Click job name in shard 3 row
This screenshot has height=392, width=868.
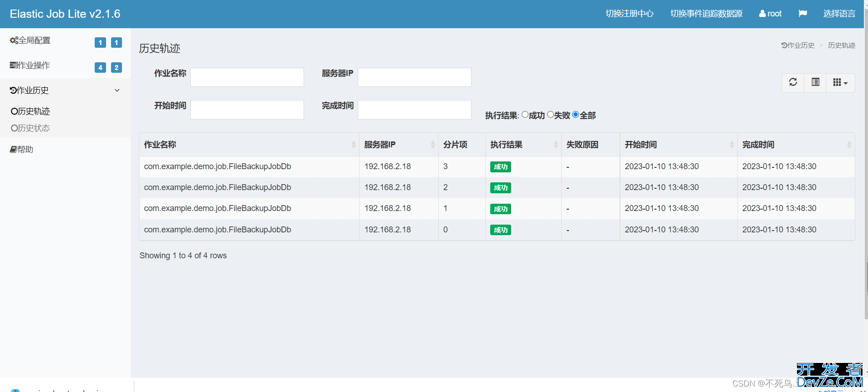tap(218, 166)
